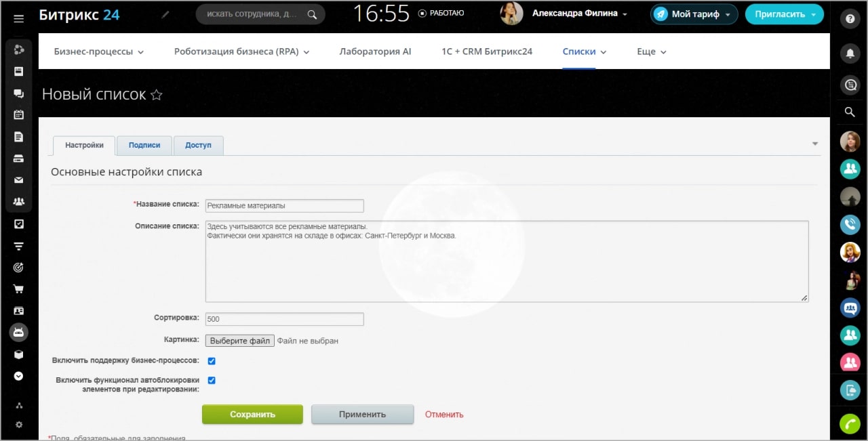The image size is (868, 441).
Task: Click into the Название списка field
Action: point(284,206)
